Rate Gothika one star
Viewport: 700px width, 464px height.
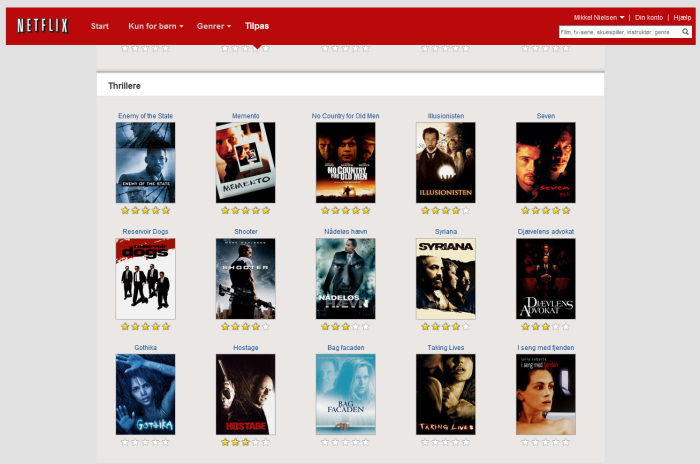pos(125,442)
